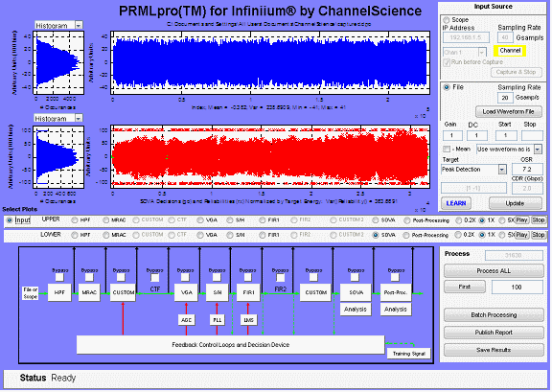Select HPF radio in the UPPER plot row
Image resolution: width=552 pixels, height=392 pixels.
75,220
